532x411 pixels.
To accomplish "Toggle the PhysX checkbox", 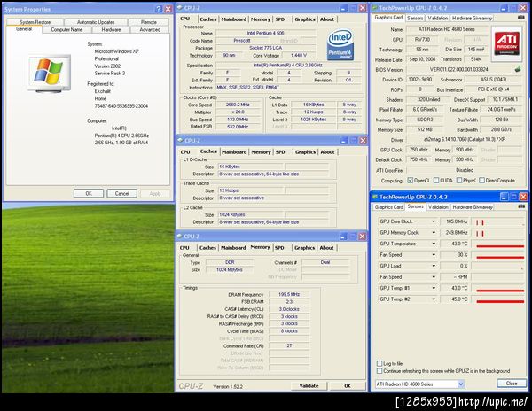I will 459,181.
